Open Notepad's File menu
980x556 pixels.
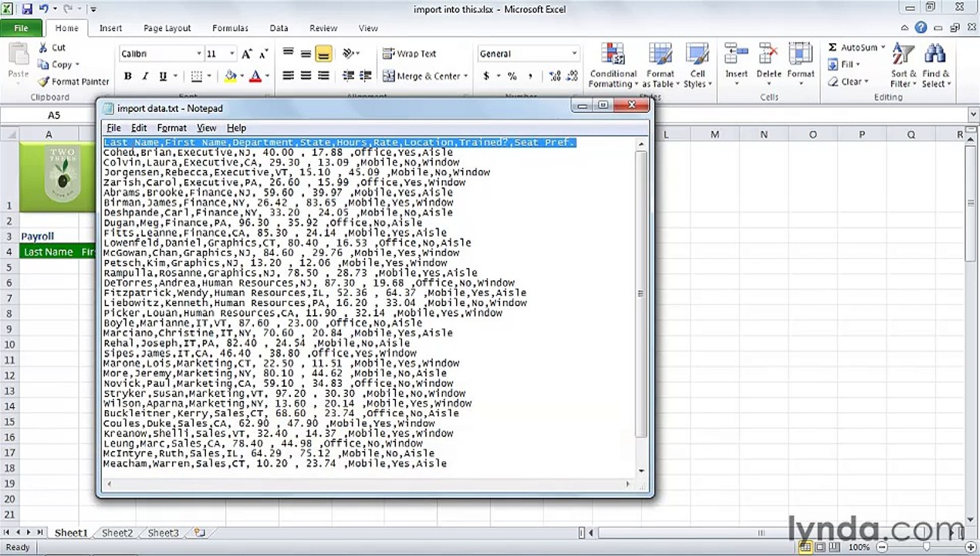tap(113, 128)
